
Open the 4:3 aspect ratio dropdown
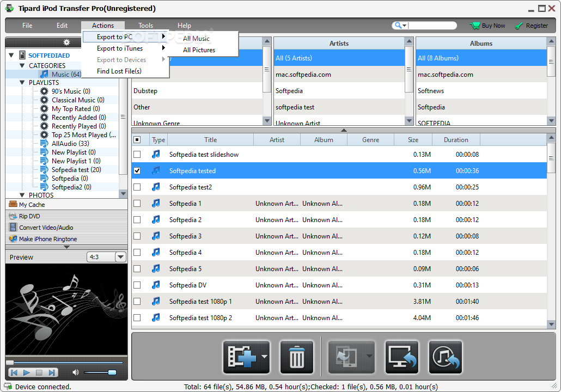coord(120,257)
